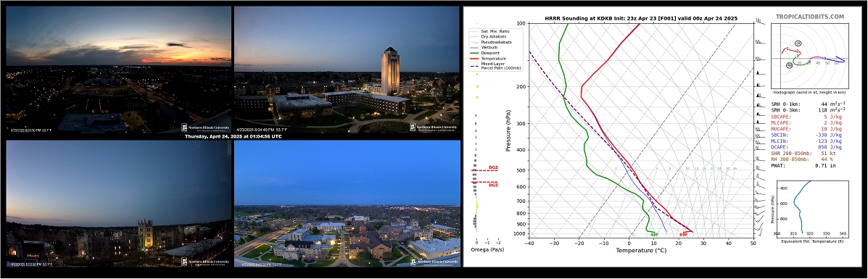Viewport: 868px width, 279px height.
Task: Open the aerial campus webcam with blue sky
Action: coord(347,204)
